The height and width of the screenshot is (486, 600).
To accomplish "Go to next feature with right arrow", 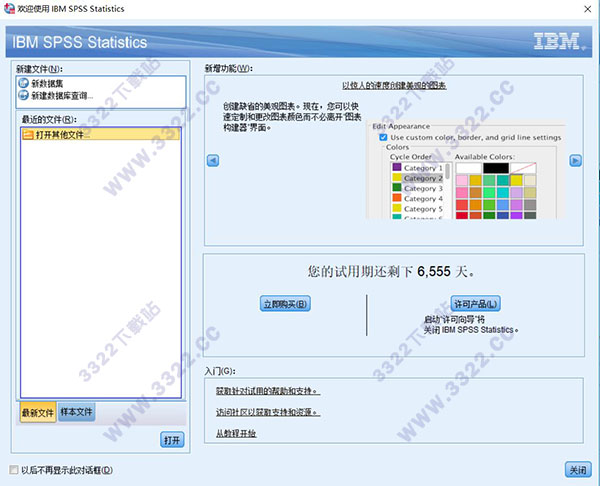I will coord(575,160).
